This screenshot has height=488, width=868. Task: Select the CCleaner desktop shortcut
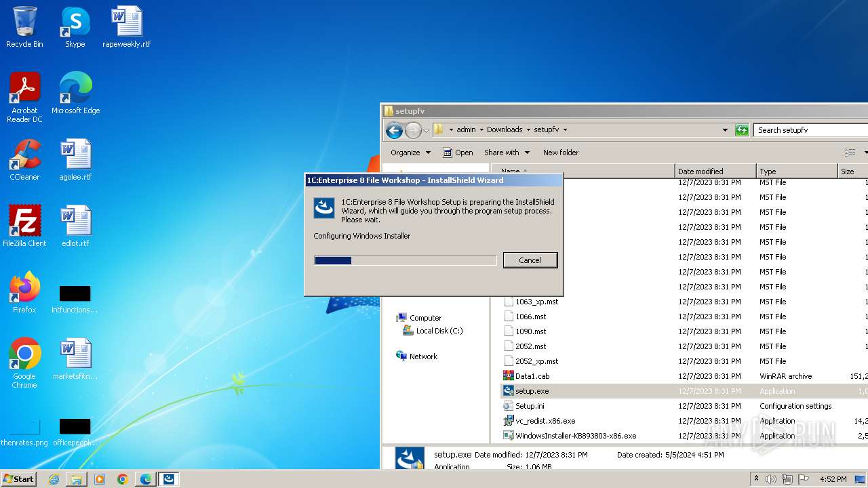point(24,160)
